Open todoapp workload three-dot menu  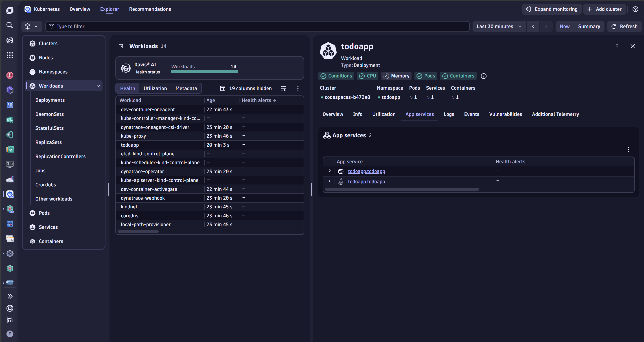pyautogui.click(x=617, y=46)
